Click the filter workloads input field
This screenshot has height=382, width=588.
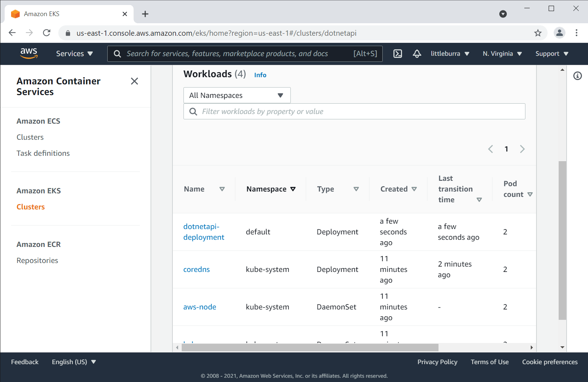point(354,111)
